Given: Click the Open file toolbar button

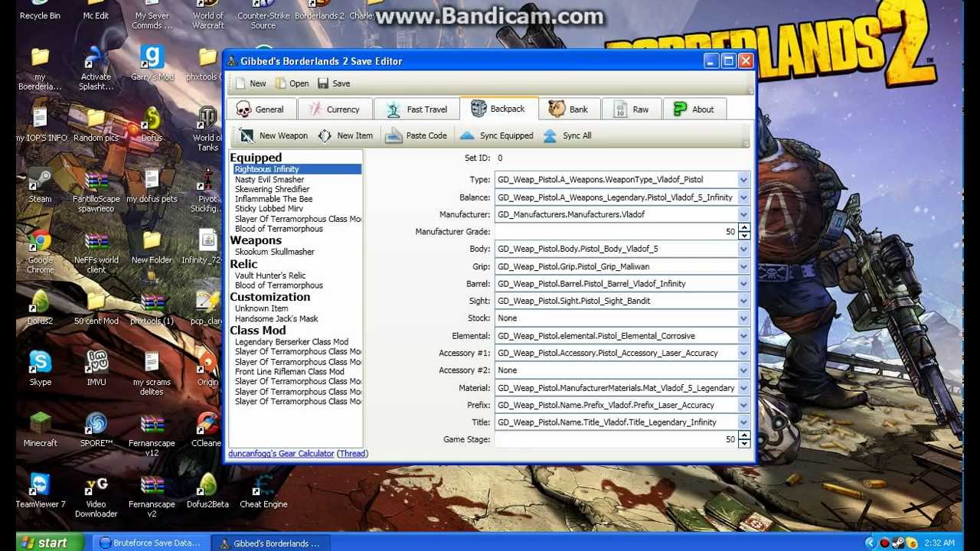Looking at the screenshot, I should click(x=292, y=83).
